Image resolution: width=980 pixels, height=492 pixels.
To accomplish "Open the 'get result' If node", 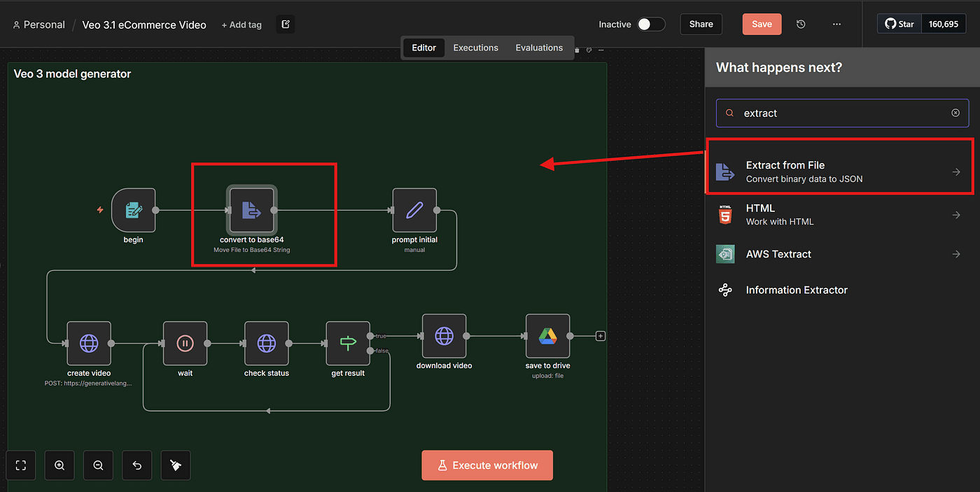I will point(348,343).
